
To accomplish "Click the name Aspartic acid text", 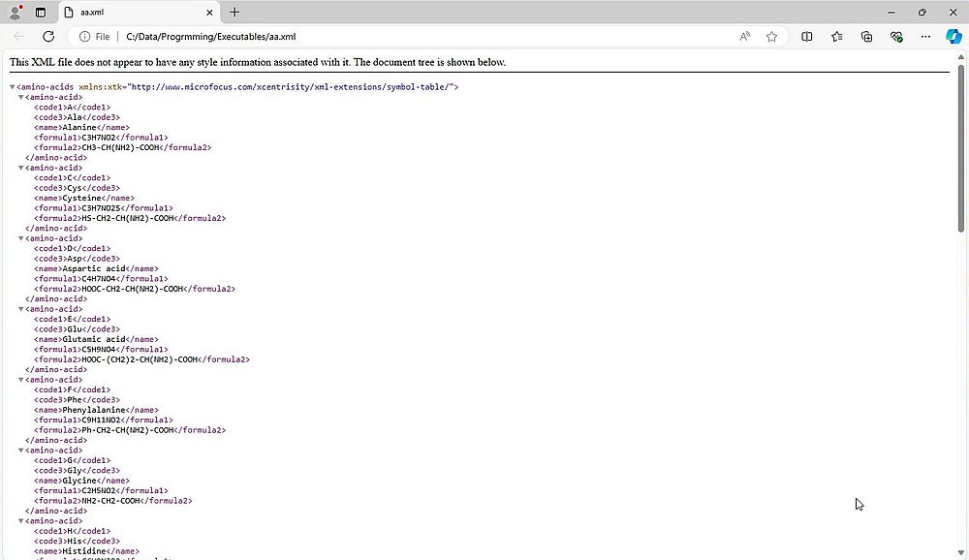I will point(94,269).
